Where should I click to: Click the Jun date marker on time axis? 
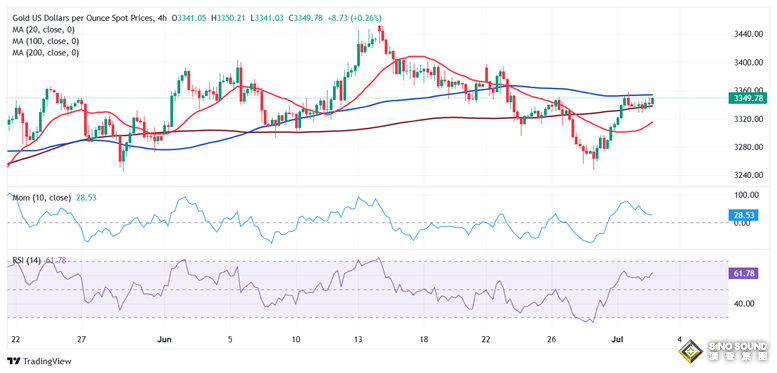coord(165,339)
